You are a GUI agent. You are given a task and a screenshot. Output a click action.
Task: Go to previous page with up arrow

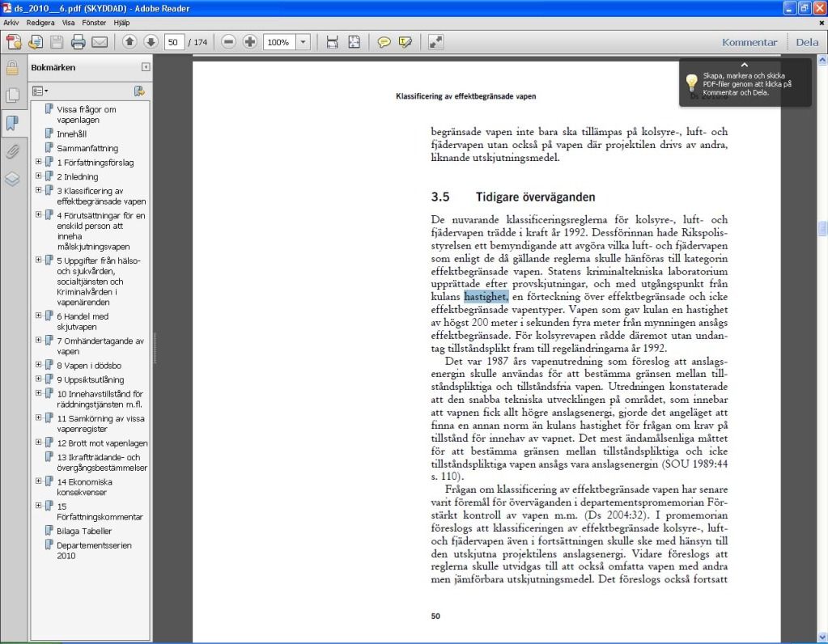[130, 42]
